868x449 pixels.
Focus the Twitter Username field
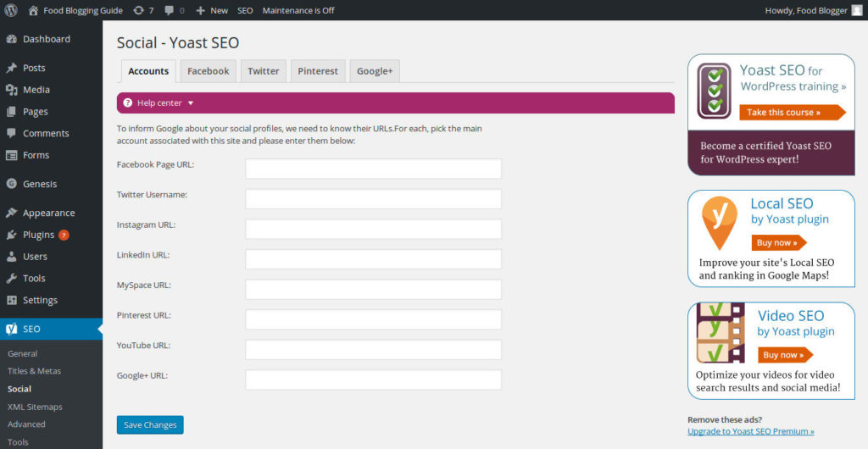374,199
